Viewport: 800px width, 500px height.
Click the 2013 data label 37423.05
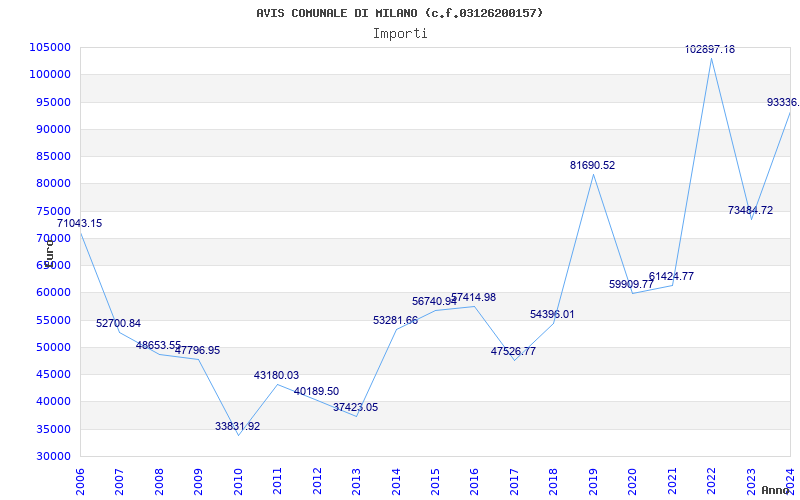coord(355,407)
